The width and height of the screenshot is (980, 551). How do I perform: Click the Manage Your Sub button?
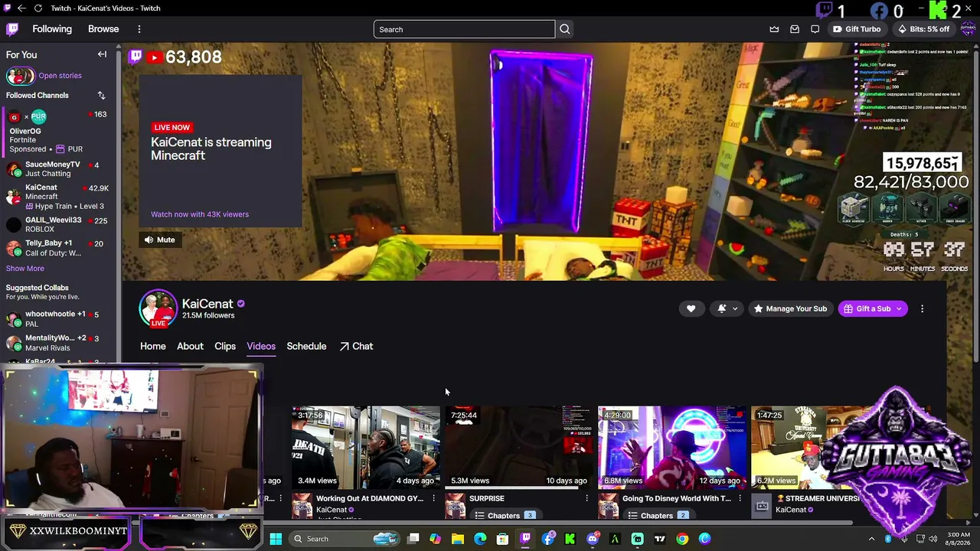[790, 308]
